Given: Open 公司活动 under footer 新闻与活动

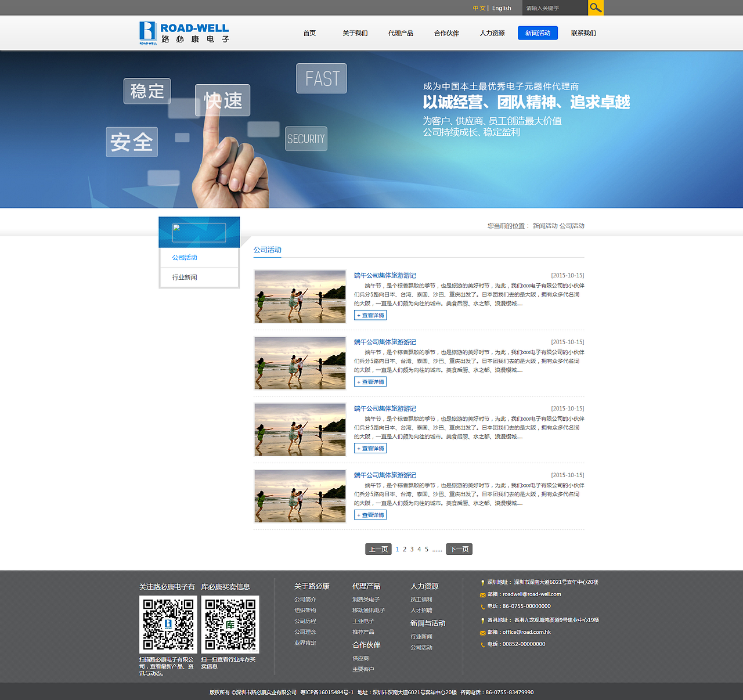Looking at the screenshot, I should point(421,648).
